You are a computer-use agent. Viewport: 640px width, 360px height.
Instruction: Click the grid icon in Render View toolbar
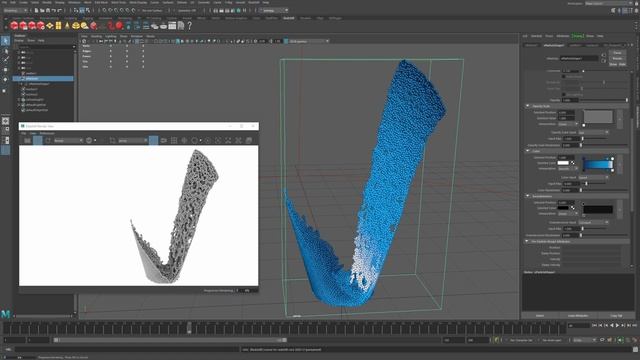click(x=174, y=140)
